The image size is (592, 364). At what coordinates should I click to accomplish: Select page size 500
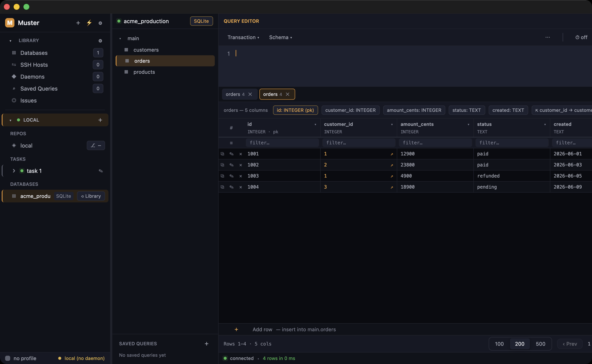541,344
